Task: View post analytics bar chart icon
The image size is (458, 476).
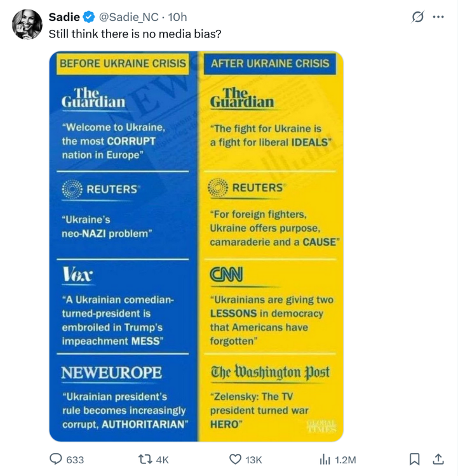Action: [x=325, y=459]
